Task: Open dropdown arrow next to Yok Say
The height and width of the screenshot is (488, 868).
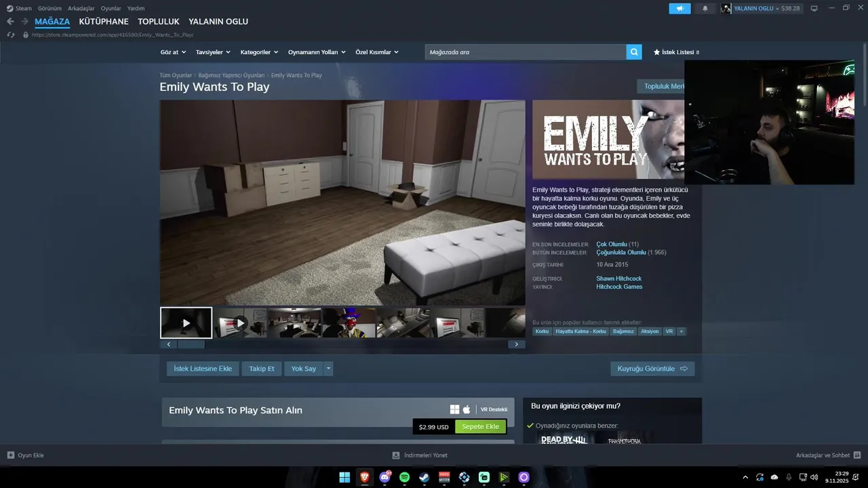Action: 328,369
